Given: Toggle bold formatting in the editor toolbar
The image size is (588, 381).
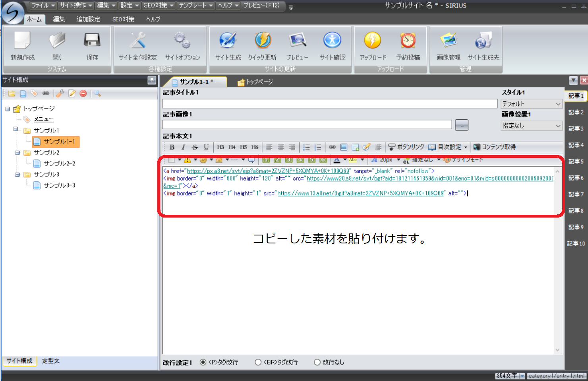Looking at the screenshot, I should tap(172, 147).
